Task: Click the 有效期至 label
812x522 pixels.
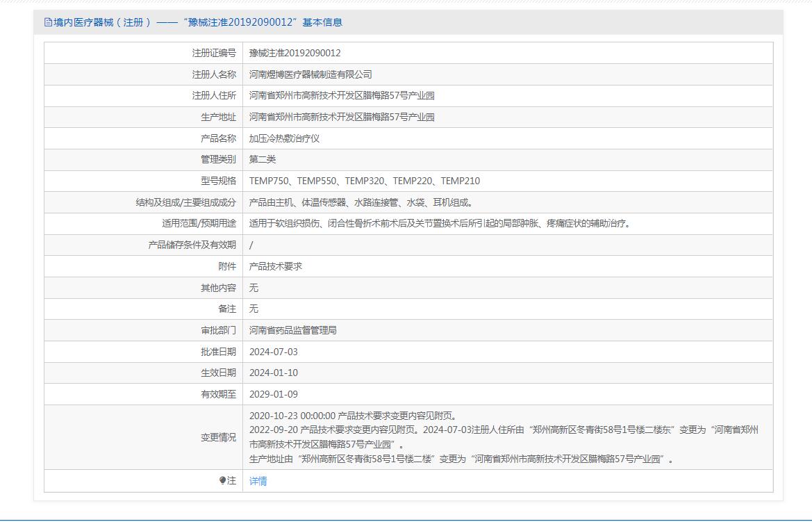Action: point(218,395)
